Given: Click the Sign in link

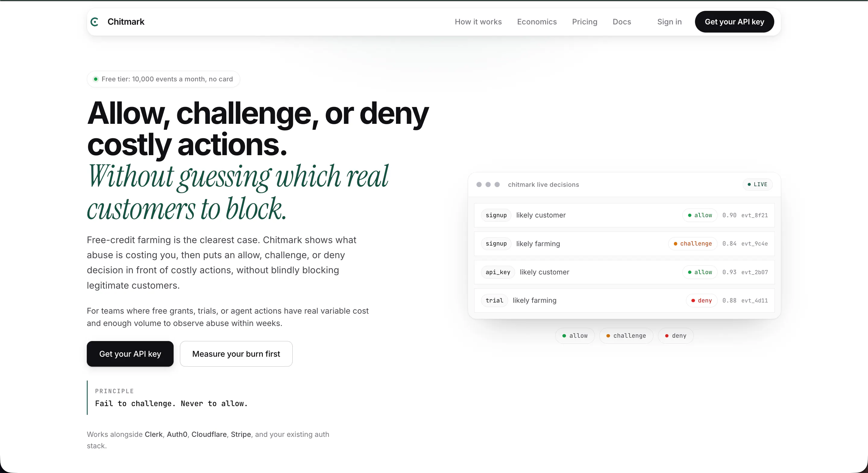Looking at the screenshot, I should 669,22.
